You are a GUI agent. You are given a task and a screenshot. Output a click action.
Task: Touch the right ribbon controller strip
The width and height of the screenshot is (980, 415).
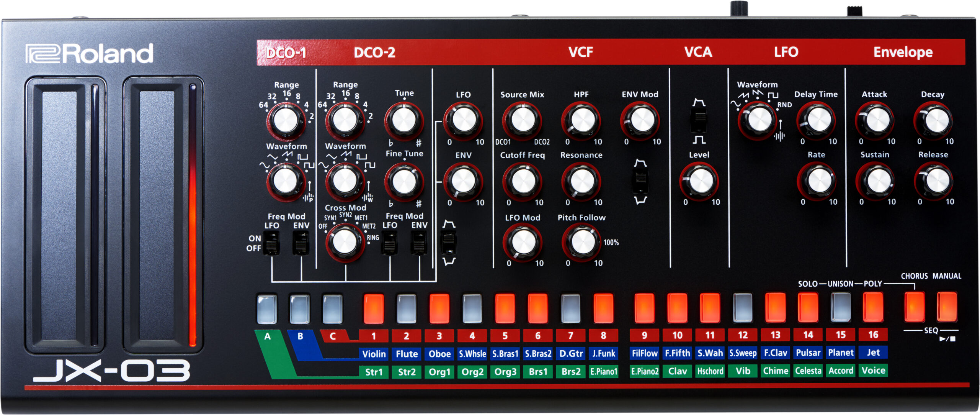click(157, 215)
